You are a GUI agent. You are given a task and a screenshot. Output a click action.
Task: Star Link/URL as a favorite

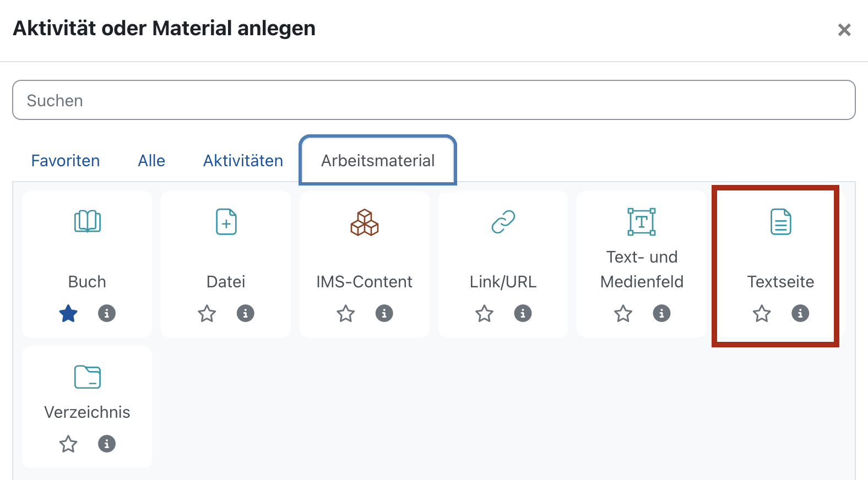tap(484, 313)
